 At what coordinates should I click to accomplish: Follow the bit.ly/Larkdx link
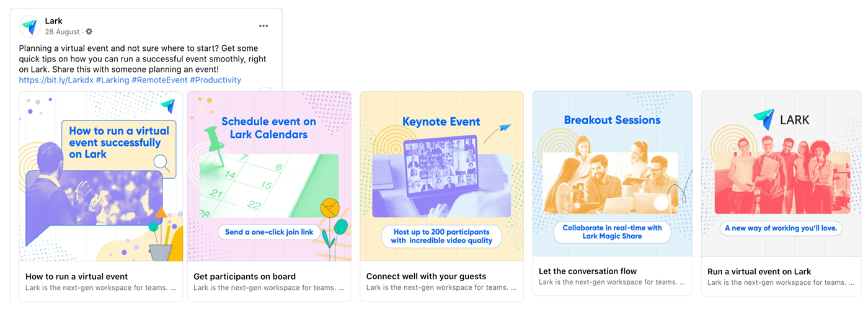56,80
